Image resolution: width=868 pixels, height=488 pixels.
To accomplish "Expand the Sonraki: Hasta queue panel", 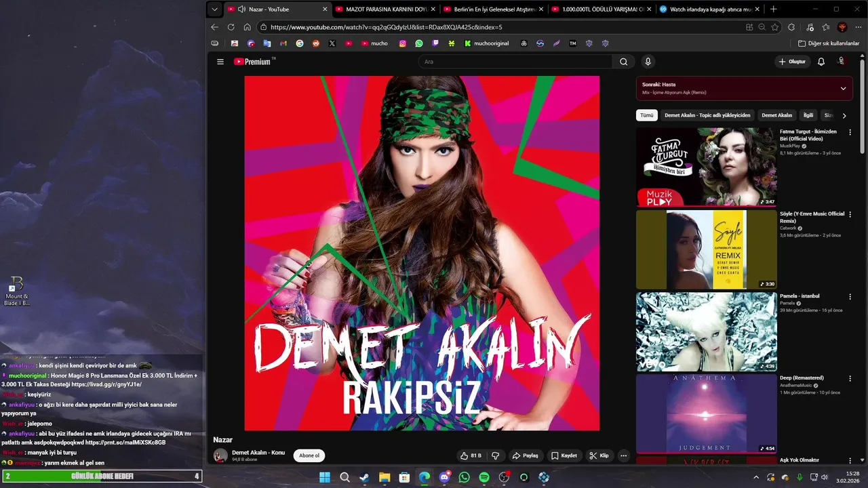I will click(x=843, y=88).
